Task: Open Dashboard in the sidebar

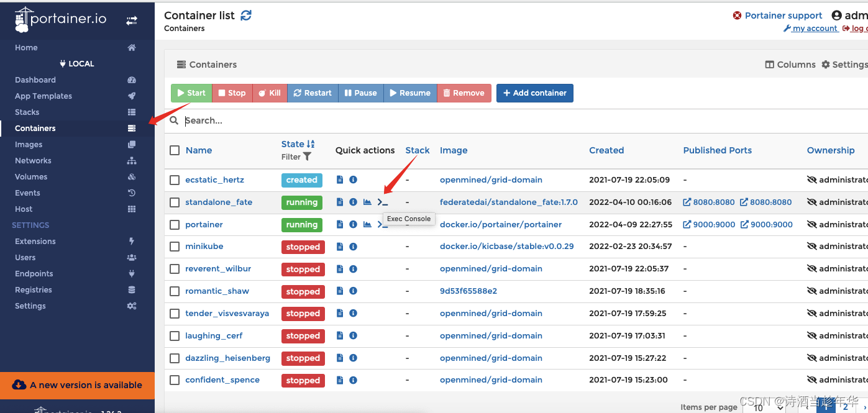Action: pyautogui.click(x=35, y=80)
